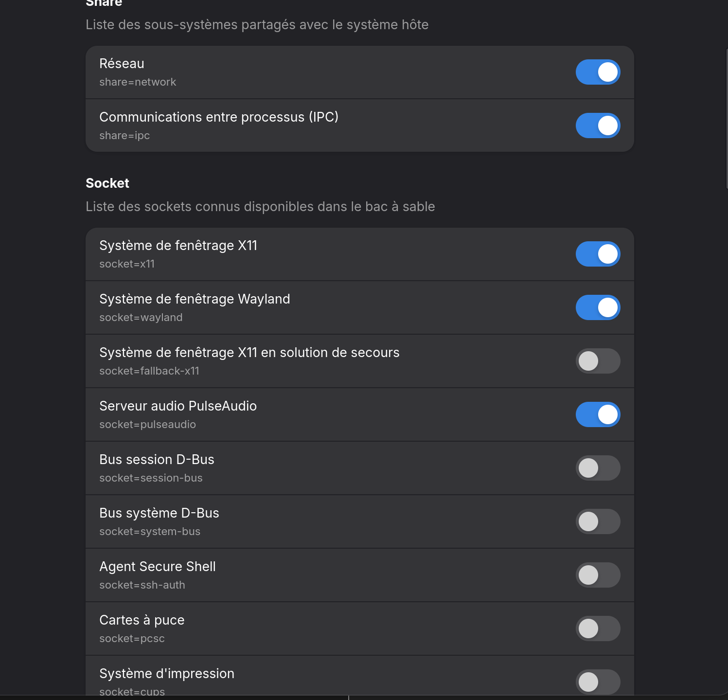The width and height of the screenshot is (728, 700).
Task: Turn off the IPC sharing switch
Action: tap(598, 126)
